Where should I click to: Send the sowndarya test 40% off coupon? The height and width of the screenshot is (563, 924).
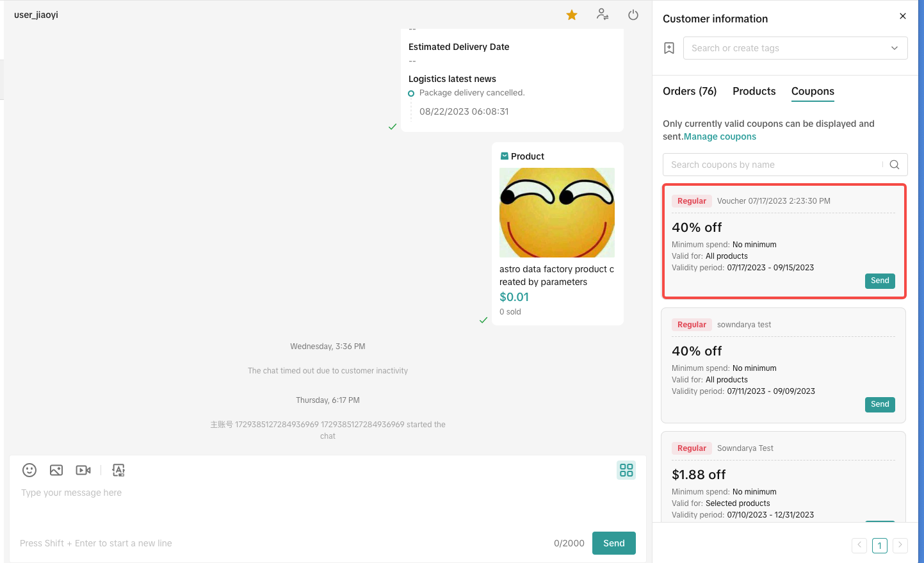tap(880, 404)
